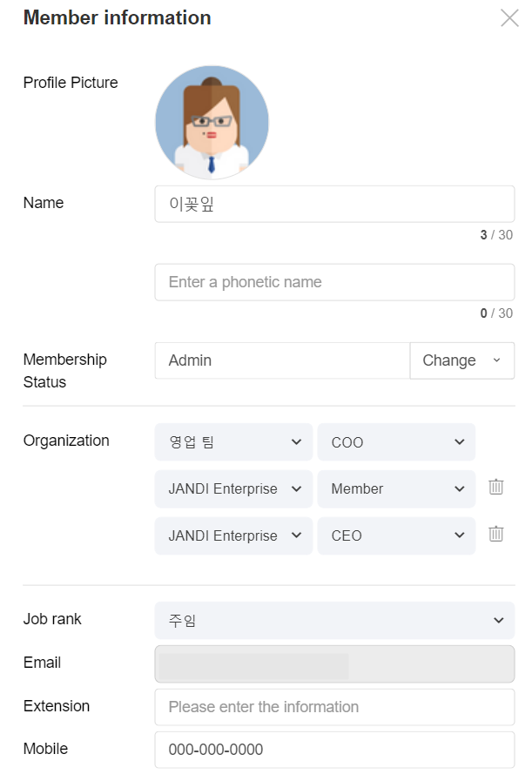Image resolution: width=532 pixels, height=781 pixels.
Task: Click the disabled Email field
Action: (334, 663)
